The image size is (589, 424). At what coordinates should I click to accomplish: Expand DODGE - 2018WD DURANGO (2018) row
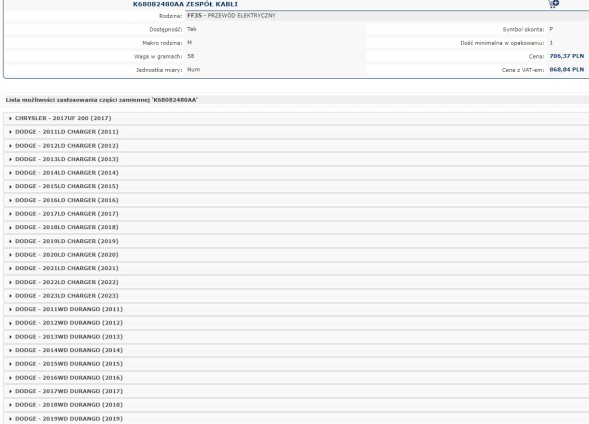[x=296, y=405]
